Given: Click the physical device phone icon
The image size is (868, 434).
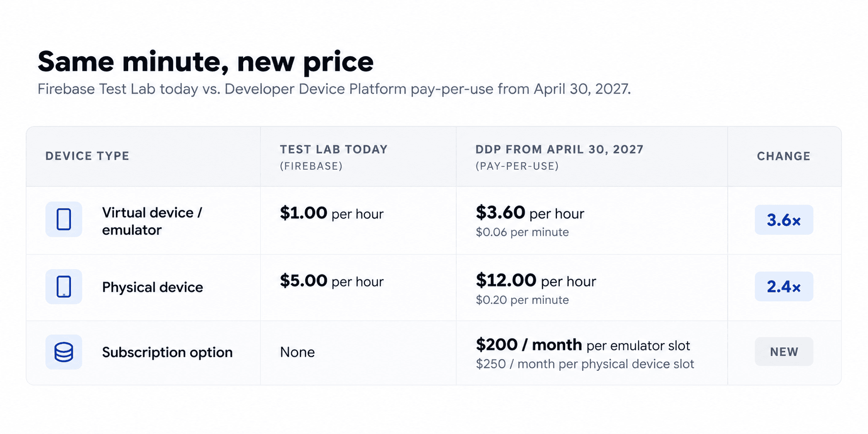Looking at the screenshot, I should coord(64,287).
